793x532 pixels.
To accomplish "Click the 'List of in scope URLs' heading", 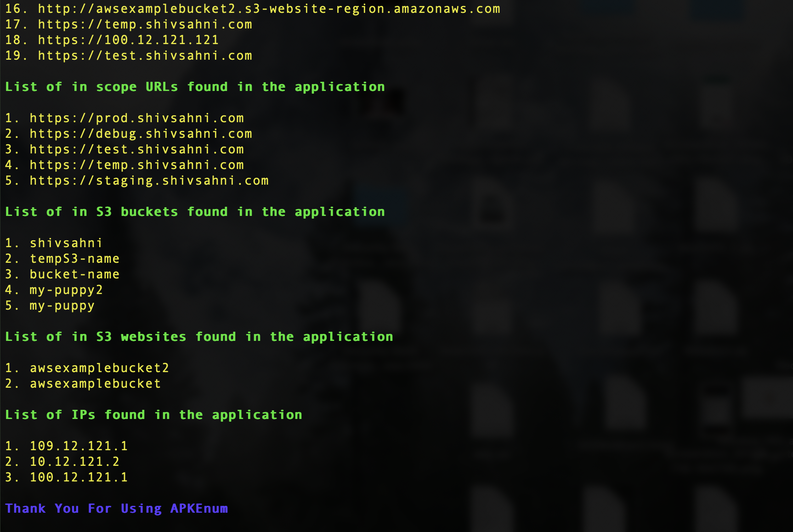I will pos(195,87).
